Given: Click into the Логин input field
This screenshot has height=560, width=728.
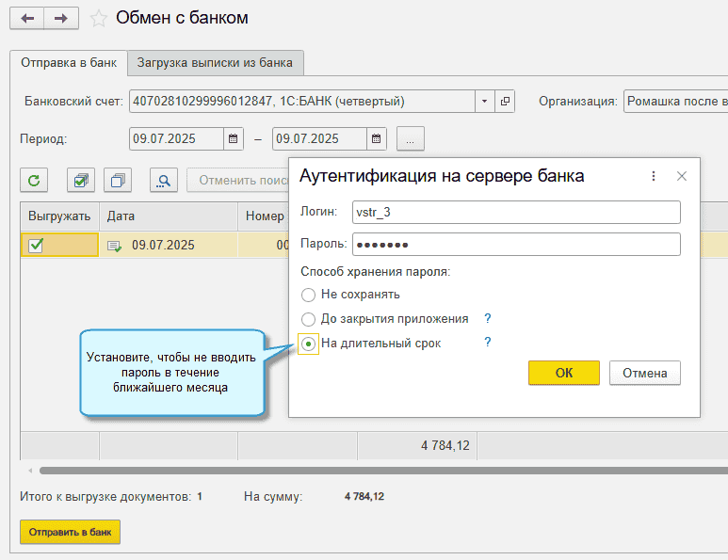Looking at the screenshot, I should click(514, 213).
